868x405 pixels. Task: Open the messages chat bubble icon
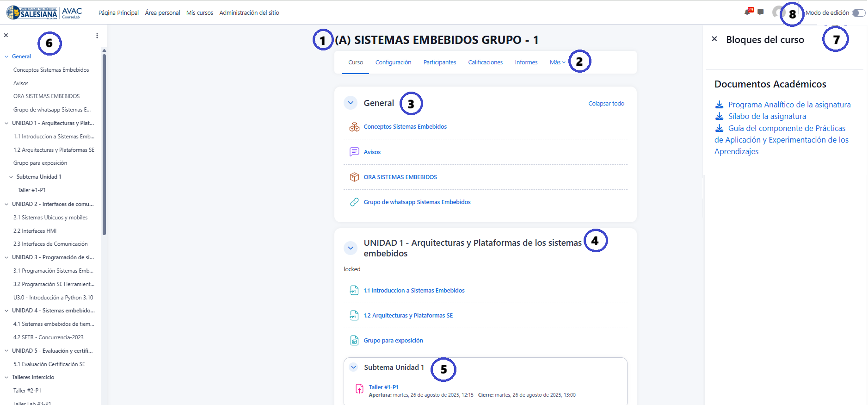pos(761,12)
